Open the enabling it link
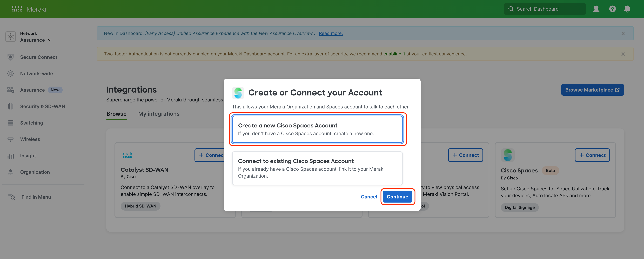 tap(394, 54)
